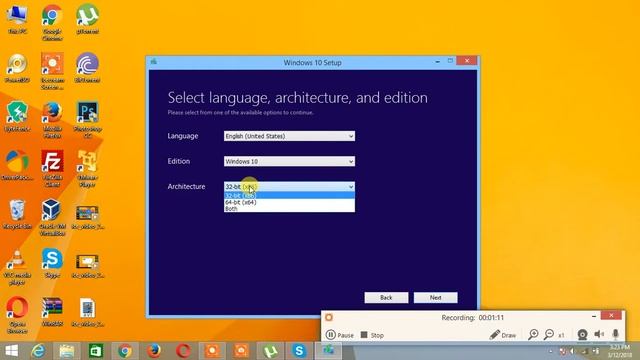The image size is (640, 360).
Task: Switch to Skype on the taskbar
Action: click(x=299, y=351)
